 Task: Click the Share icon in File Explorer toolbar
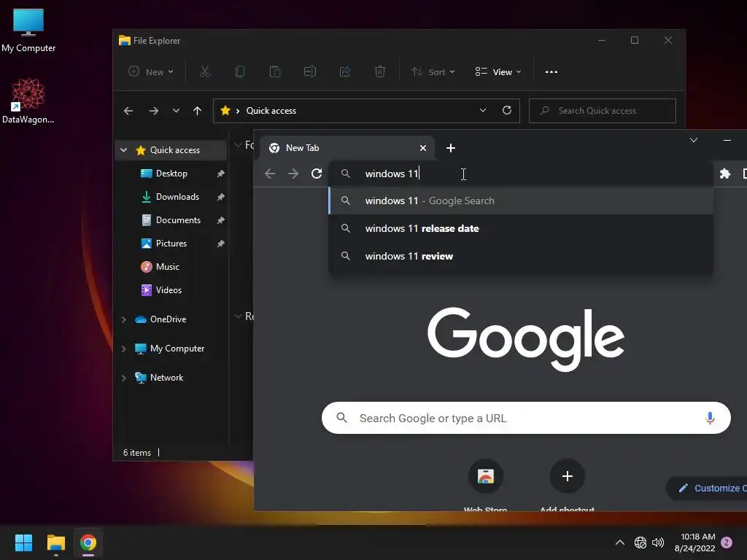[345, 72]
